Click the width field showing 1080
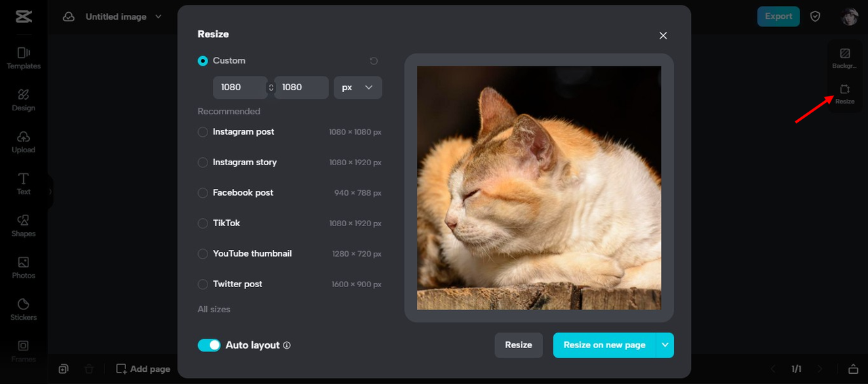Viewport: 868px width, 384px height. tap(240, 87)
